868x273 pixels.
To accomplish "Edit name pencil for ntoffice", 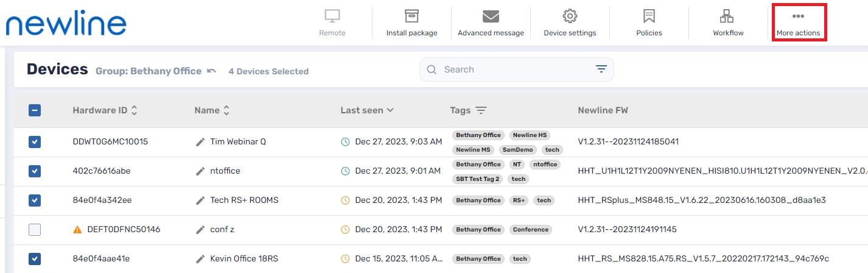I will (x=200, y=171).
